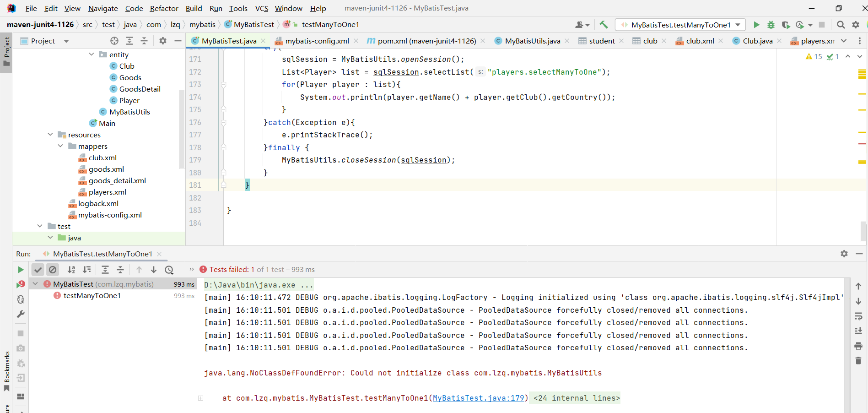Toggle Show Ignored tests button
The width and height of the screenshot is (868, 413).
[x=53, y=270]
